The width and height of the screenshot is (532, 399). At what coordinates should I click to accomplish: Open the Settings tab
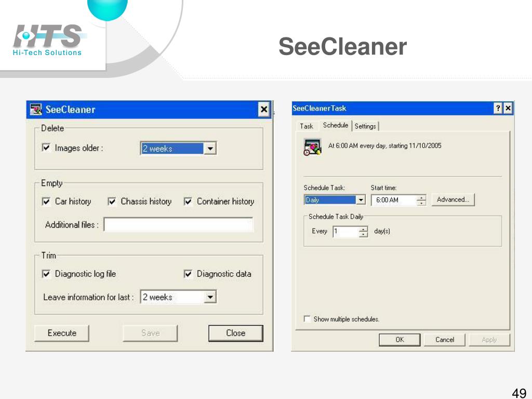coord(365,126)
